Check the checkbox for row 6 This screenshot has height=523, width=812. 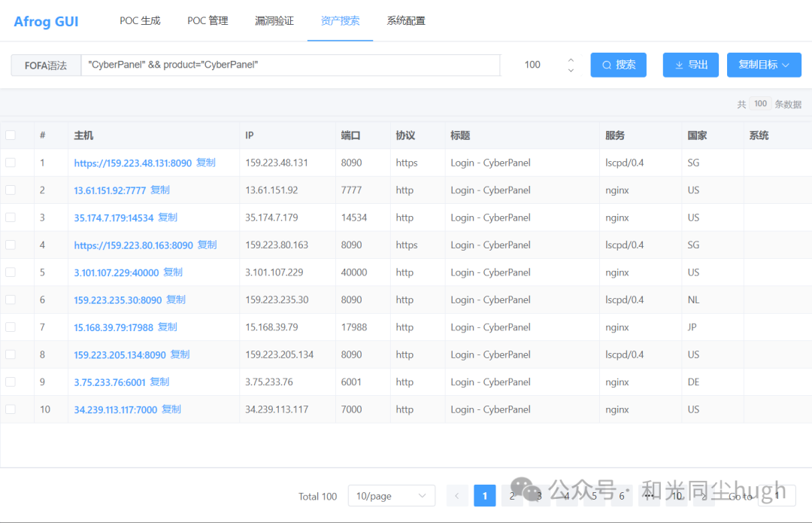(11, 300)
